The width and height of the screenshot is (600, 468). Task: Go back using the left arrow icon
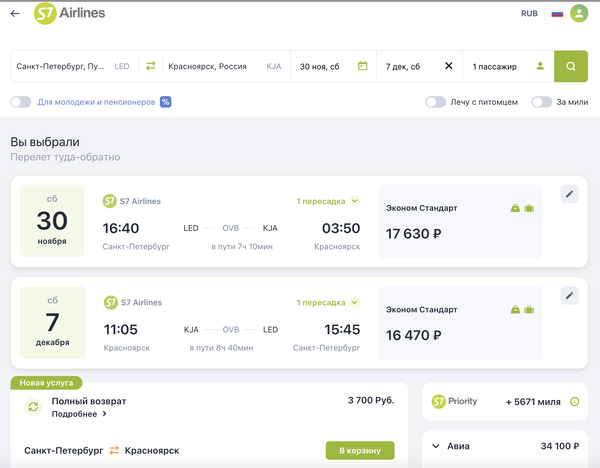click(15, 13)
